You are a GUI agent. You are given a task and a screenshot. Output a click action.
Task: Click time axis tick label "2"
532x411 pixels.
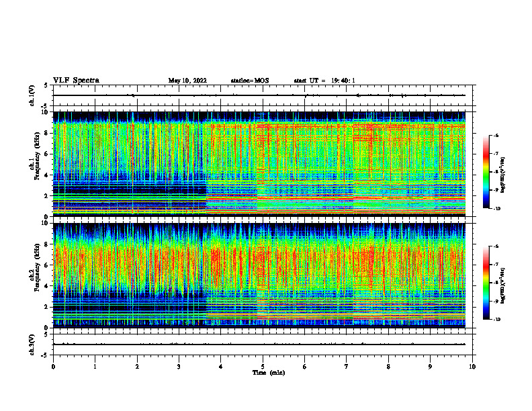click(137, 367)
